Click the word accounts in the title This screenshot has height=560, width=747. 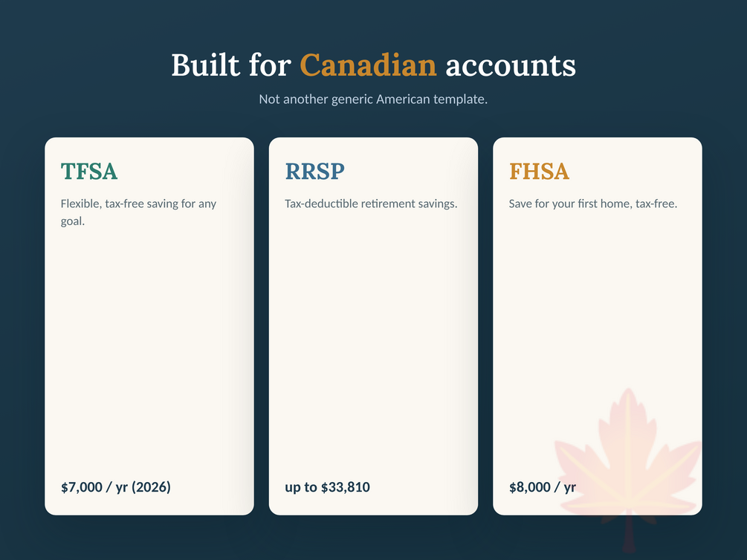coord(511,65)
